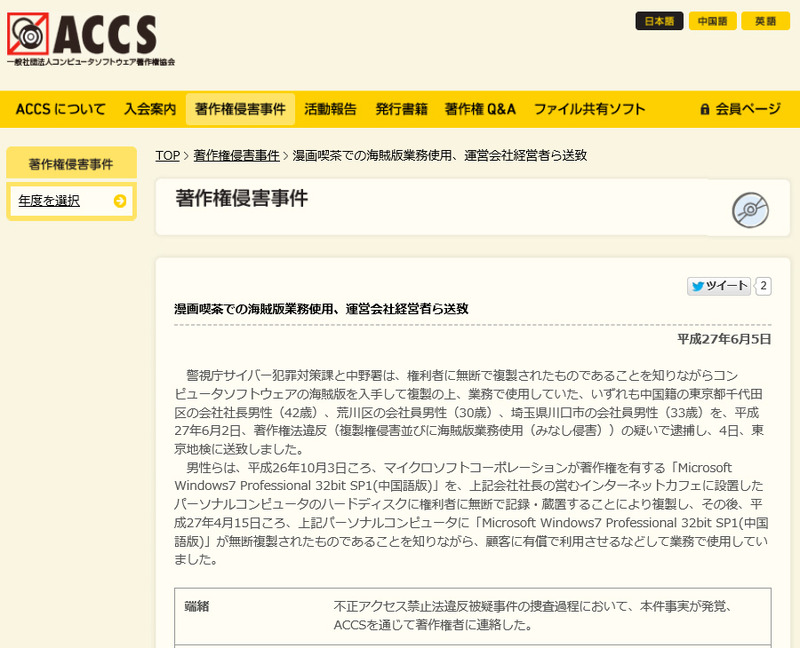800x648 pixels.
Task: Go to 活動報告 page
Action: click(x=330, y=109)
